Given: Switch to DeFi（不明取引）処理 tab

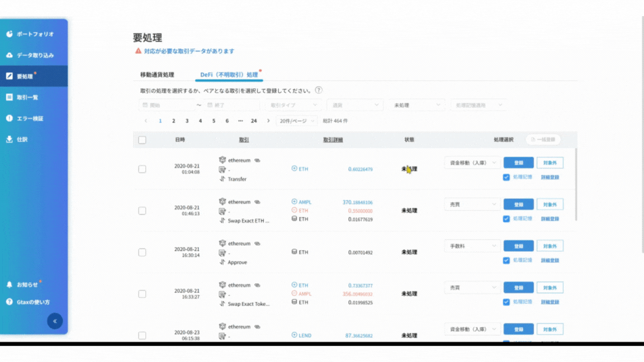Looking at the screenshot, I should (229, 75).
